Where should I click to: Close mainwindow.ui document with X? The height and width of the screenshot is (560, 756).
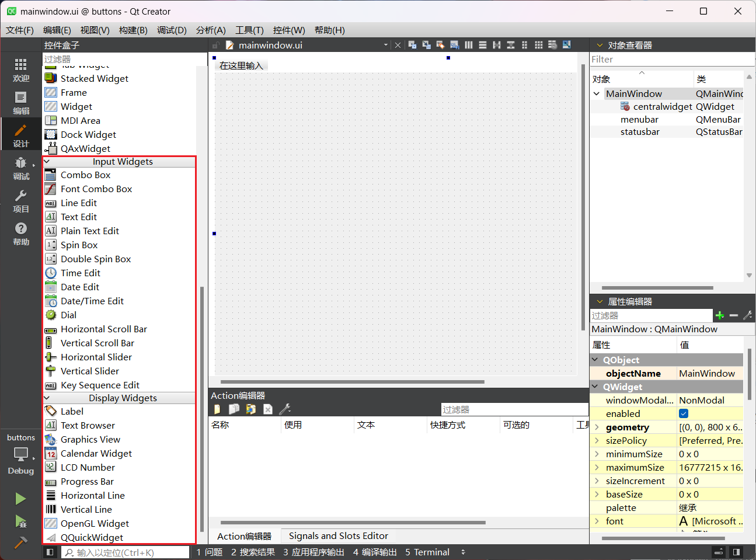tap(398, 45)
